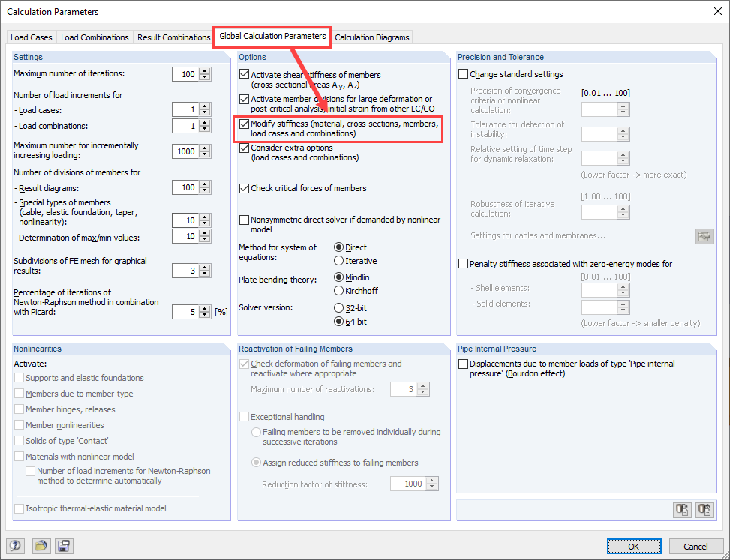
Task: Select Direct method for system of equations
Action: [339, 247]
